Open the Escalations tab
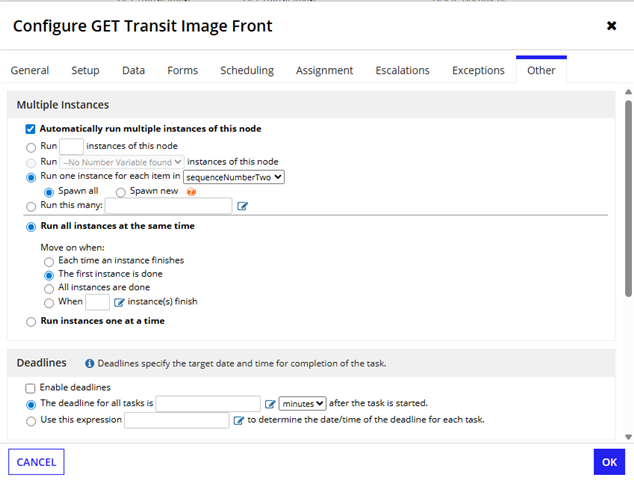 tap(402, 70)
